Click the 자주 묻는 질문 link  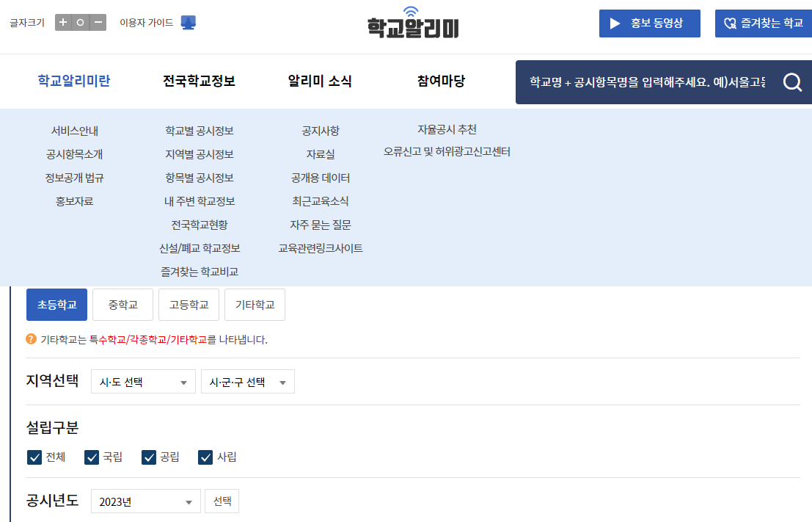point(318,224)
